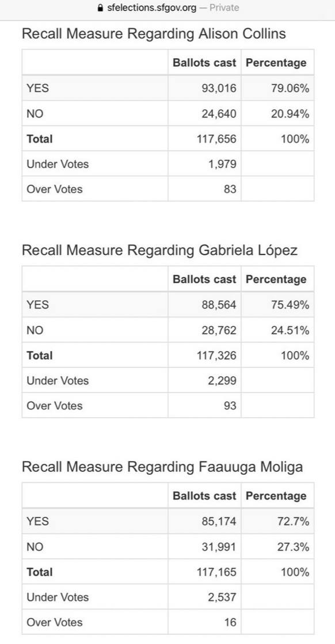This screenshot has width=335, height=644.
Task: Tap the lock icon in address bar
Action: click(100, 8)
